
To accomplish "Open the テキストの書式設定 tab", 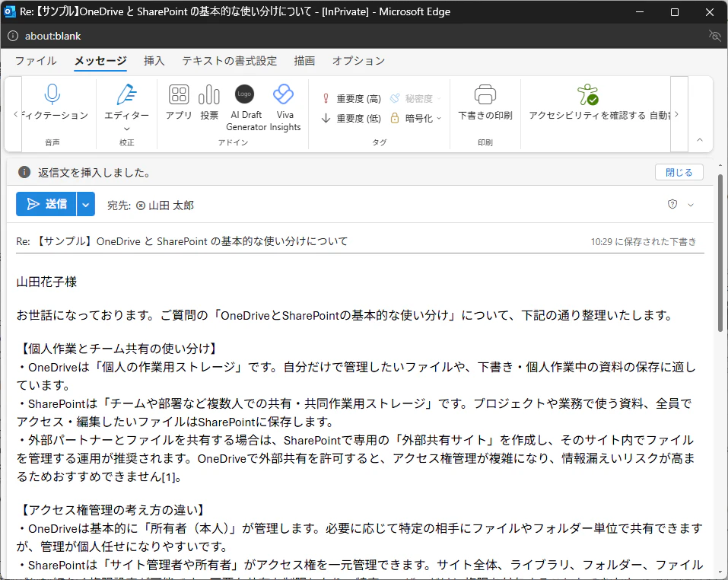I will coord(230,61).
